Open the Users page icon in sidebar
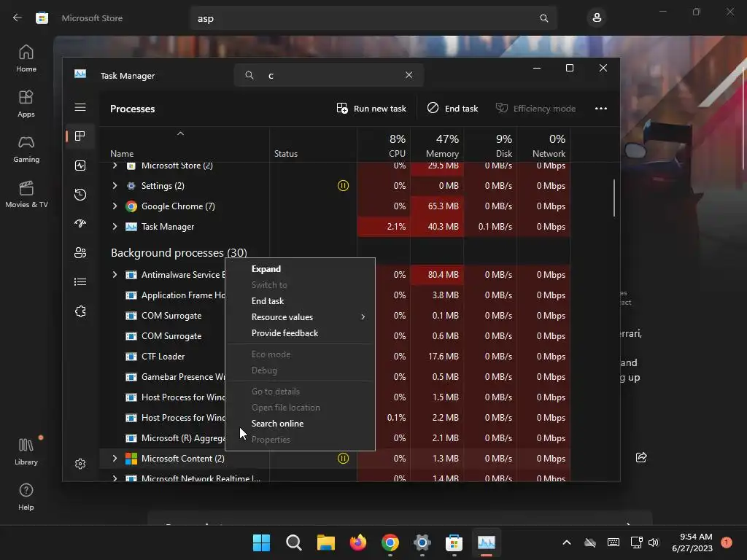 pyautogui.click(x=80, y=253)
